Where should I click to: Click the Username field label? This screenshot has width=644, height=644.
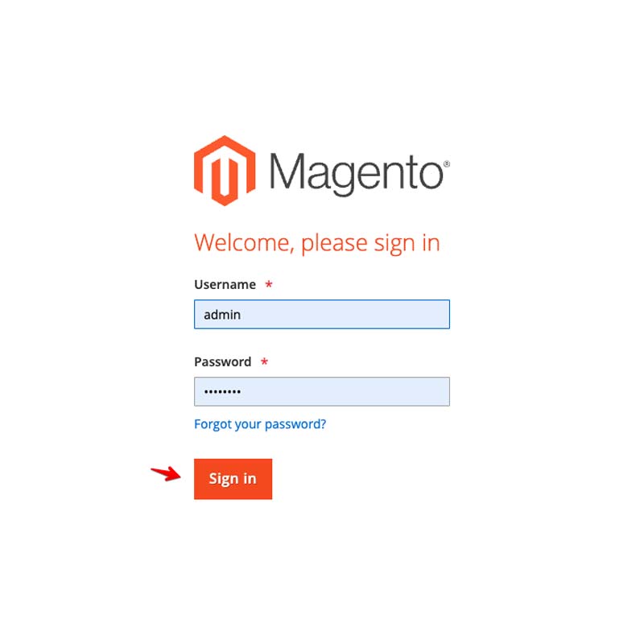click(x=225, y=284)
